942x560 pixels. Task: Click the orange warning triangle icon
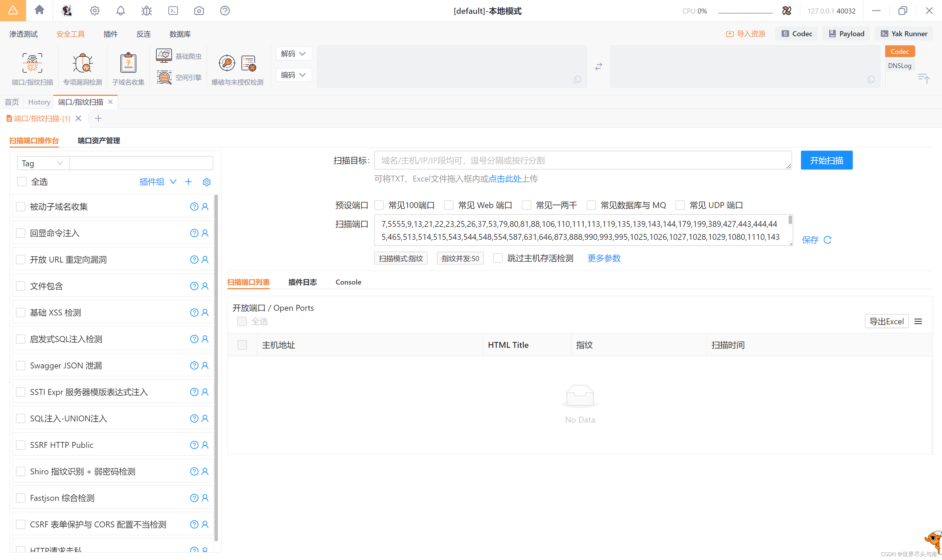click(x=13, y=10)
